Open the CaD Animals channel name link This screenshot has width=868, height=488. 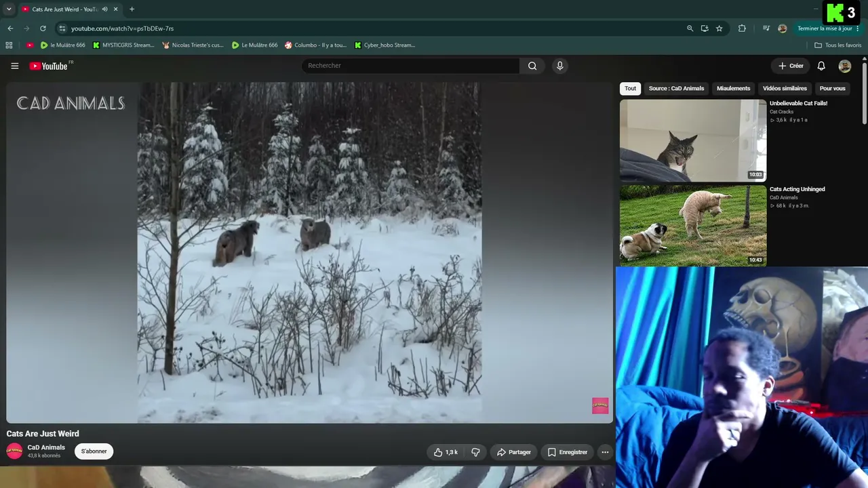46,447
